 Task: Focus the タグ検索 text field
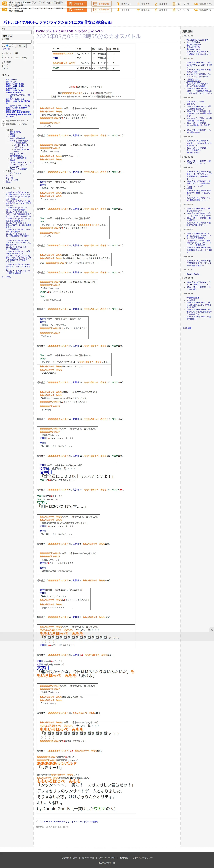[16, 42]
